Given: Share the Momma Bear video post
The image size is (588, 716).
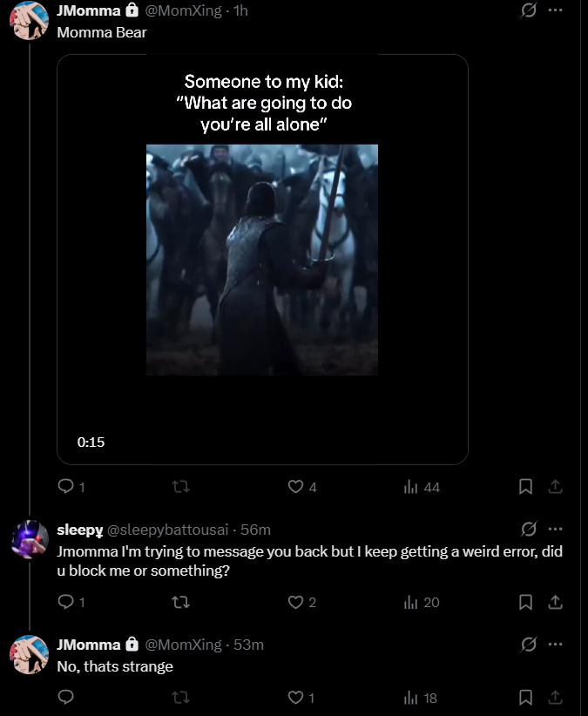Looking at the screenshot, I should tap(556, 488).
